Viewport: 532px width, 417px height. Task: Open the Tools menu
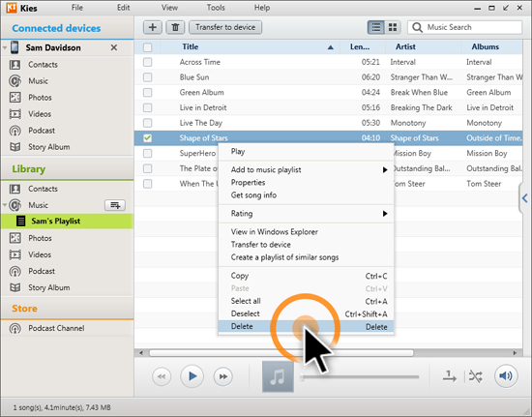coord(216,8)
